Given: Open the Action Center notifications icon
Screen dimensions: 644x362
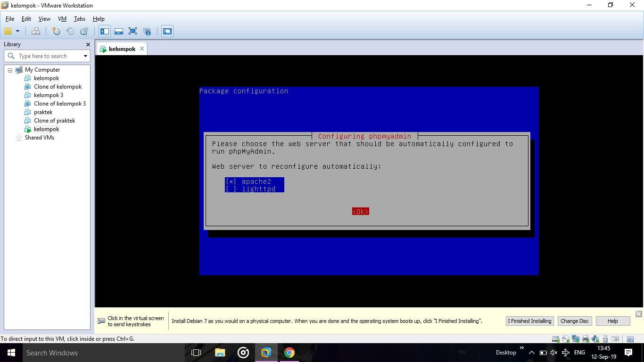Looking at the screenshot, I should coord(628,353).
